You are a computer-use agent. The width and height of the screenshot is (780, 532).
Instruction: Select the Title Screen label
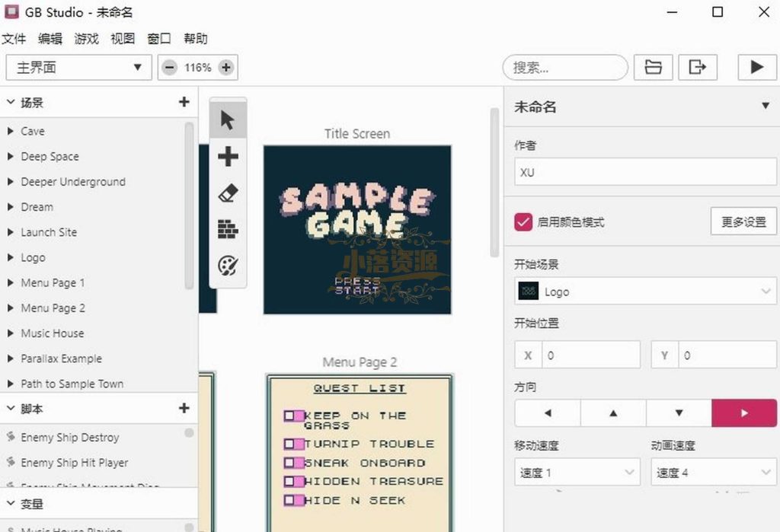coord(357,134)
